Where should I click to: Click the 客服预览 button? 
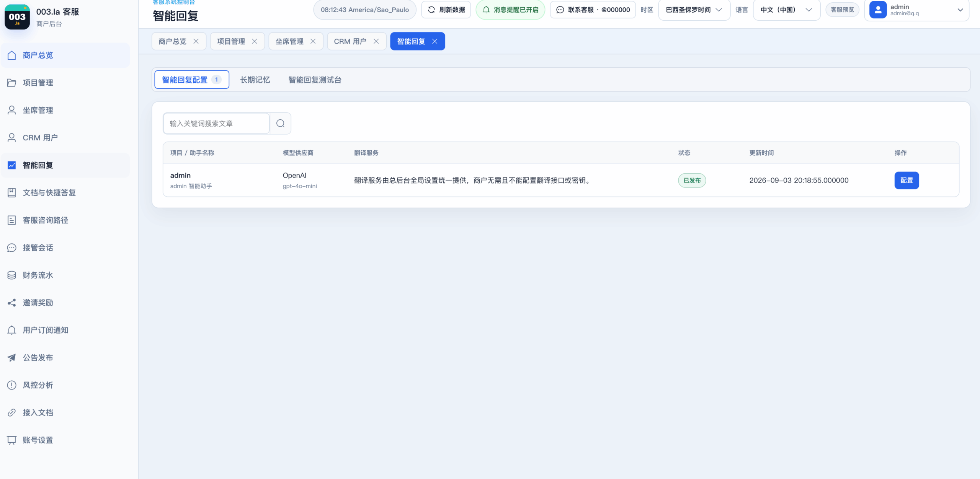[842, 10]
